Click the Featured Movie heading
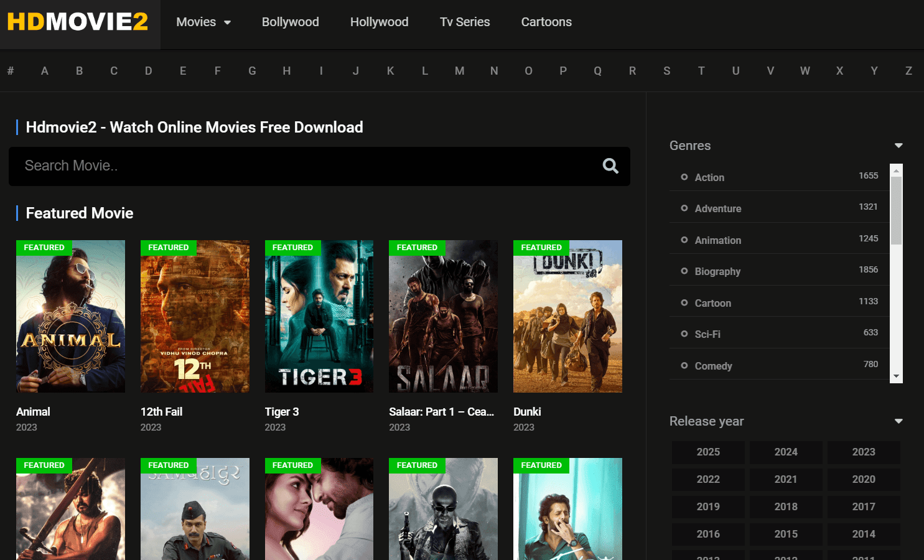Screen dimensions: 924x560 [80, 213]
